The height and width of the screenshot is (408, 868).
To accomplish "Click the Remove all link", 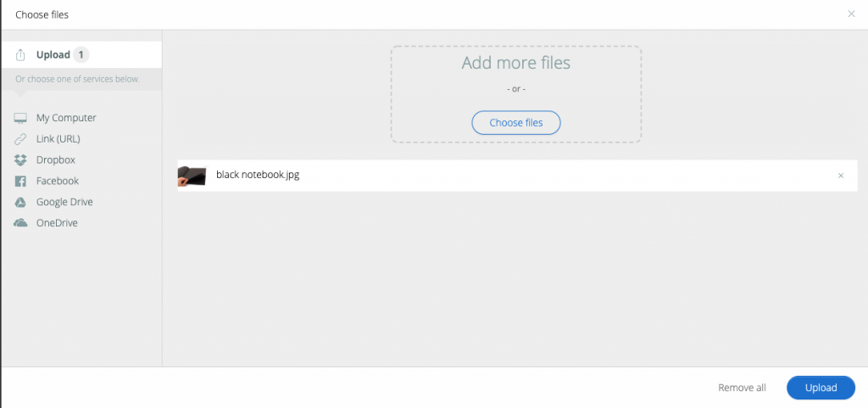I will tap(742, 388).
